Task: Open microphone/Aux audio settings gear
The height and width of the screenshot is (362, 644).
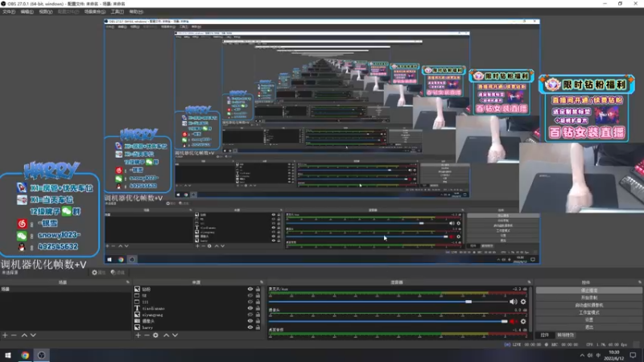Action: coord(523,302)
